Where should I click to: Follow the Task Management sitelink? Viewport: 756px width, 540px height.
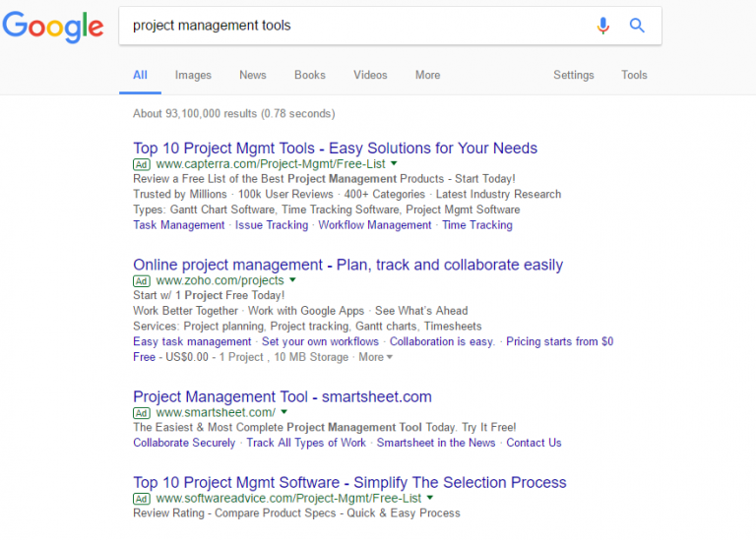point(179,225)
